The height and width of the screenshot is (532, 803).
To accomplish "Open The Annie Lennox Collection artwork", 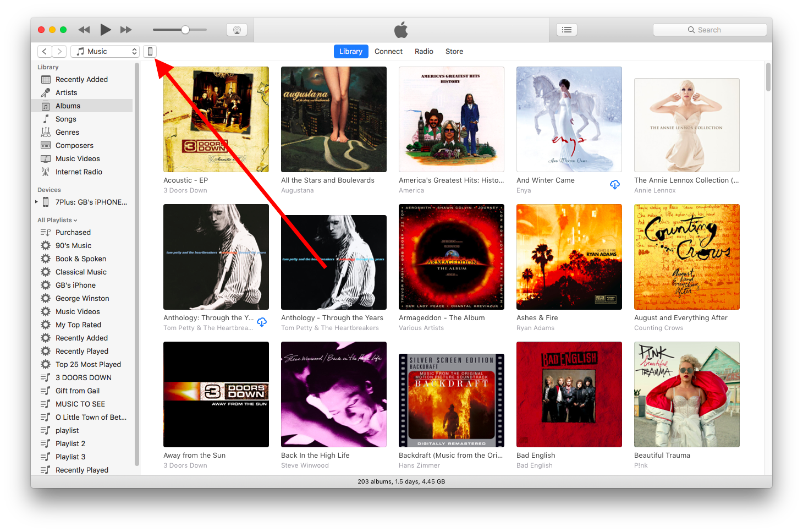I will pos(687,125).
